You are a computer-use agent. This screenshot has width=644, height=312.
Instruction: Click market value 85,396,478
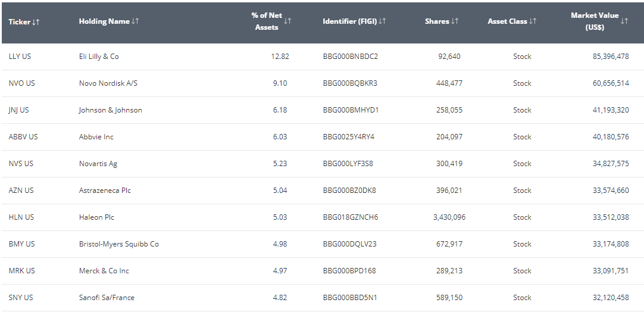pos(611,57)
